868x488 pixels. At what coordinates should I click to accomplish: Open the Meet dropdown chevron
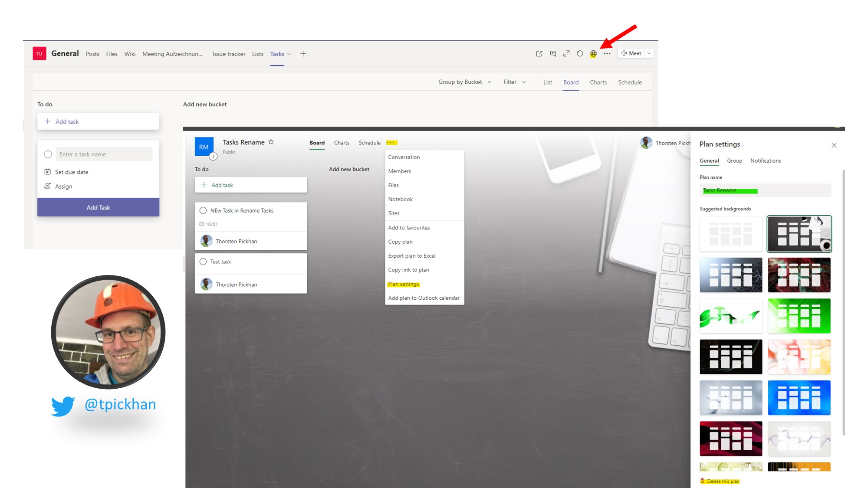click(x=648, y=53)
